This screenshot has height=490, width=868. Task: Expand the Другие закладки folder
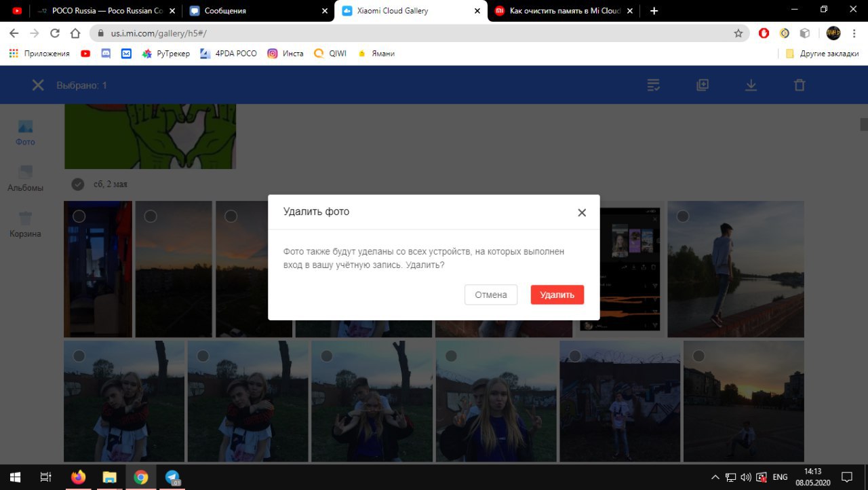click(822, 54)
